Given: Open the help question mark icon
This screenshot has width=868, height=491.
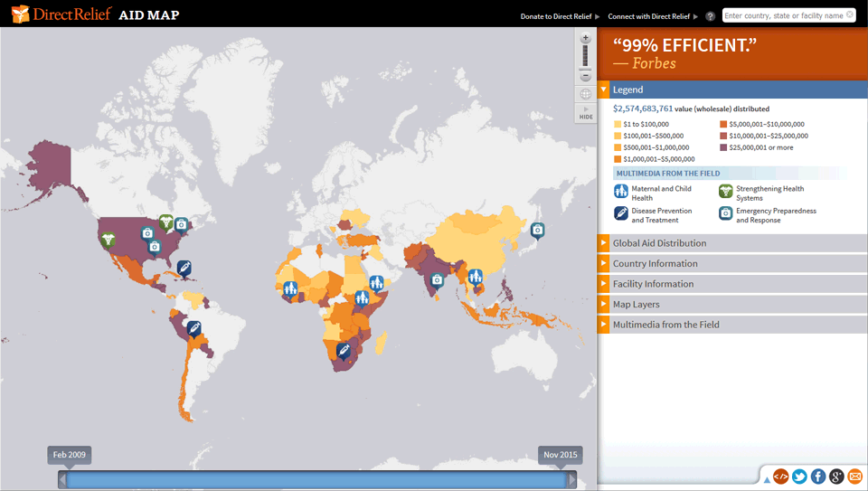Looking at the screenshot, I should pos(711,16).
